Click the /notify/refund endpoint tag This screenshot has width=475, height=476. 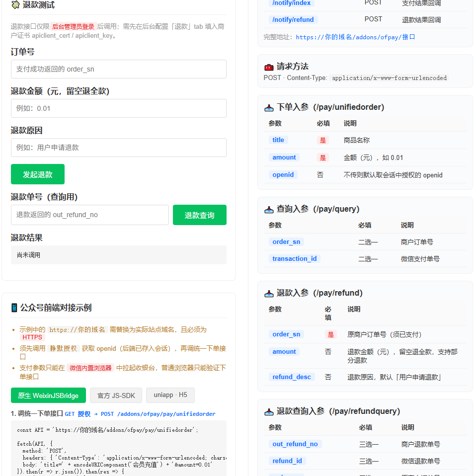tap(293, 20)
